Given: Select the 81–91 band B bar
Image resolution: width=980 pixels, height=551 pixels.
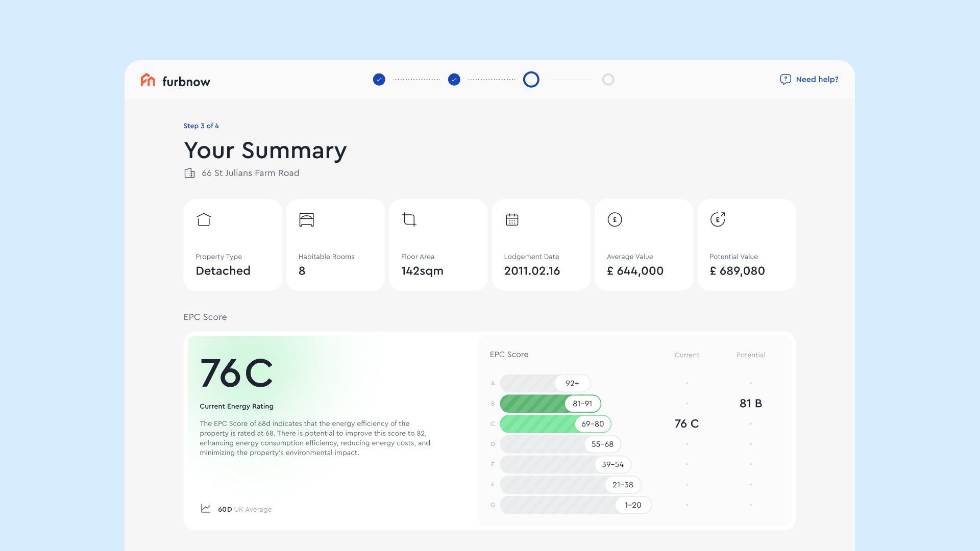Looking at the screenshot, I should 550,404.
